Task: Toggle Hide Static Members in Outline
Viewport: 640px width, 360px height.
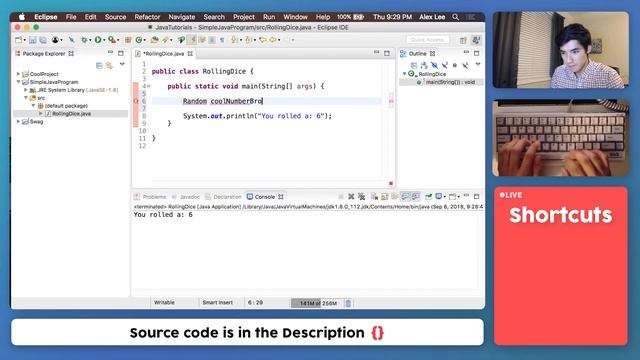Action: (x=444, y=65)
